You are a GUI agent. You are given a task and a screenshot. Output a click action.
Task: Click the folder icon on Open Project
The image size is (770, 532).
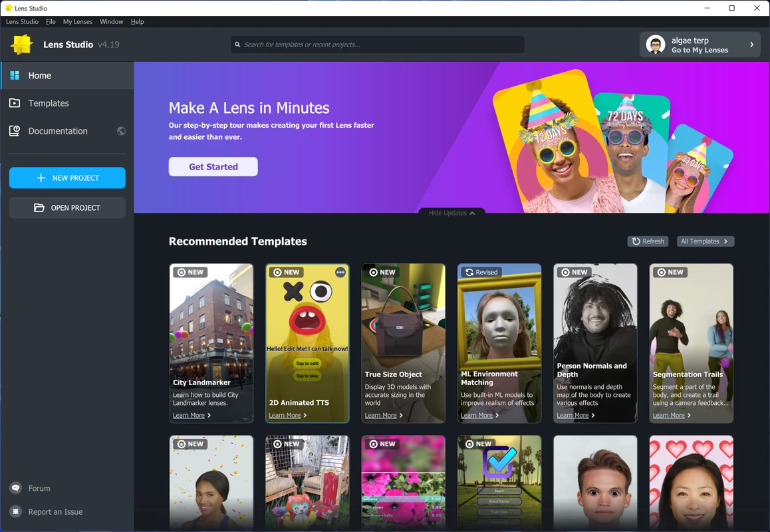[39, 207]
